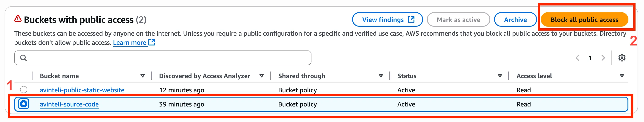Click Block all public access button

point(584,19)
